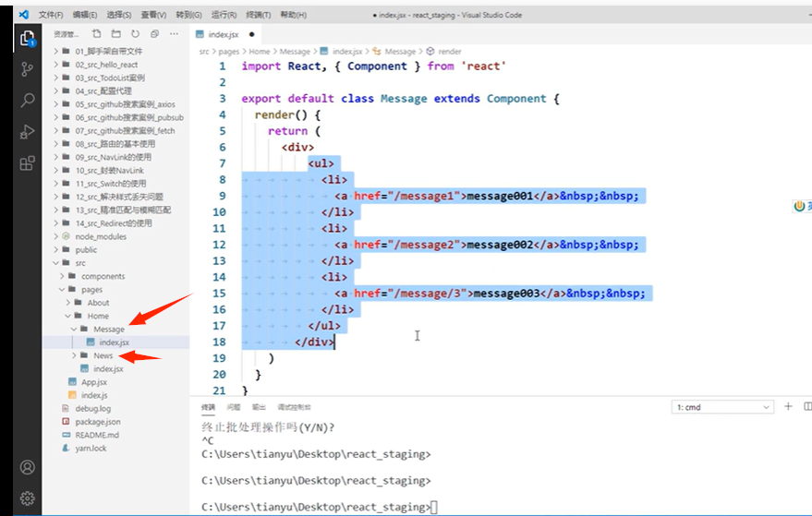The width and height of the screenshot is (812, 516).
Task: Open the Explorer view in activity bar
Action: pos(27,38)
